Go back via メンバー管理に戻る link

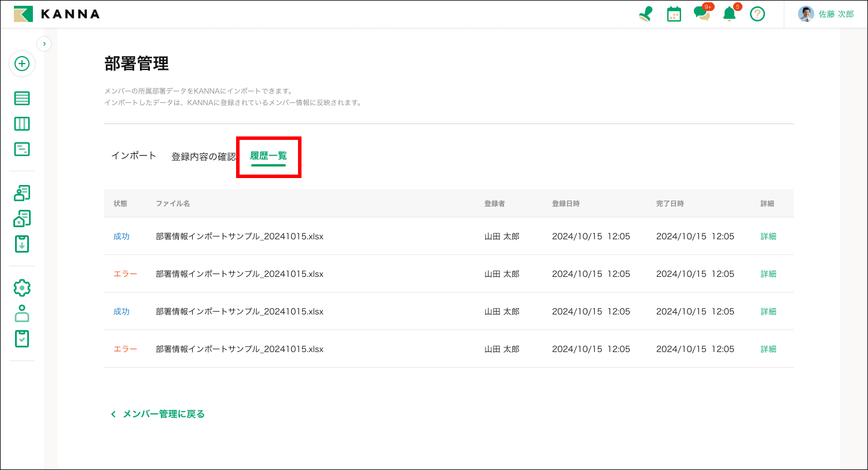158,414
